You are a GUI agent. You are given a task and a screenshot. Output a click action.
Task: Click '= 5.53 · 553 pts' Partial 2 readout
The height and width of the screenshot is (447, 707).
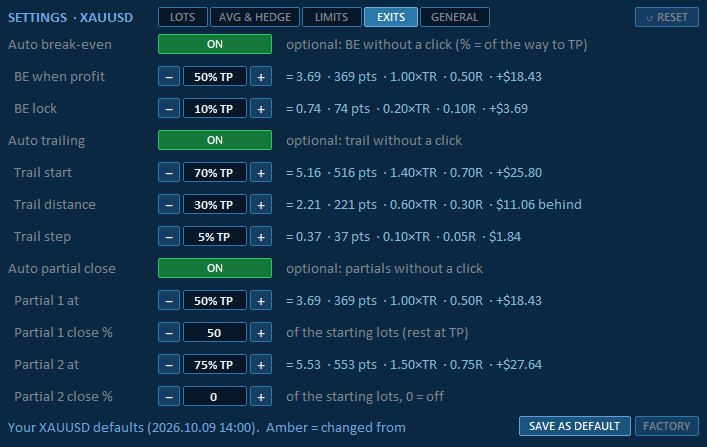click(x=331, y=364)
